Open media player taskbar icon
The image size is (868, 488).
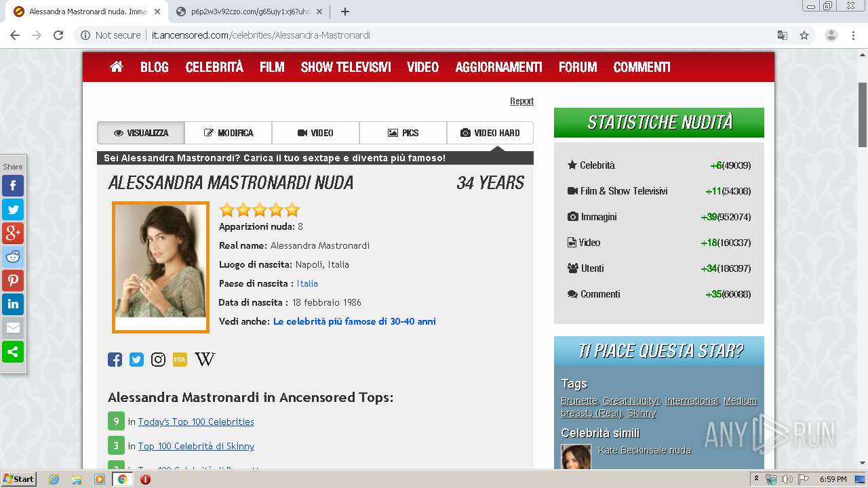point(100,479)
